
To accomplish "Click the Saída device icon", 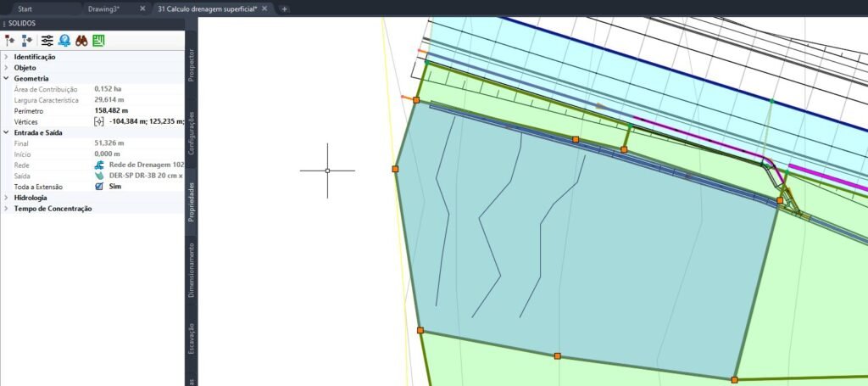I will (99, 176).
